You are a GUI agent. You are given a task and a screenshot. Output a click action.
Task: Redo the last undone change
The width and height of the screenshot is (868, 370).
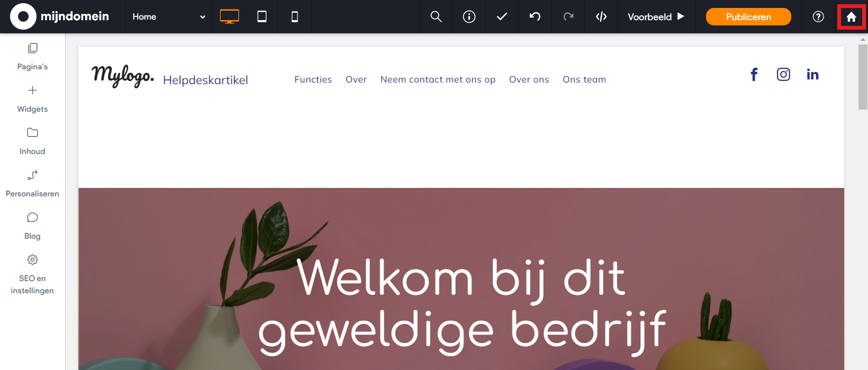pyautogui.click(x=568, y=17)
